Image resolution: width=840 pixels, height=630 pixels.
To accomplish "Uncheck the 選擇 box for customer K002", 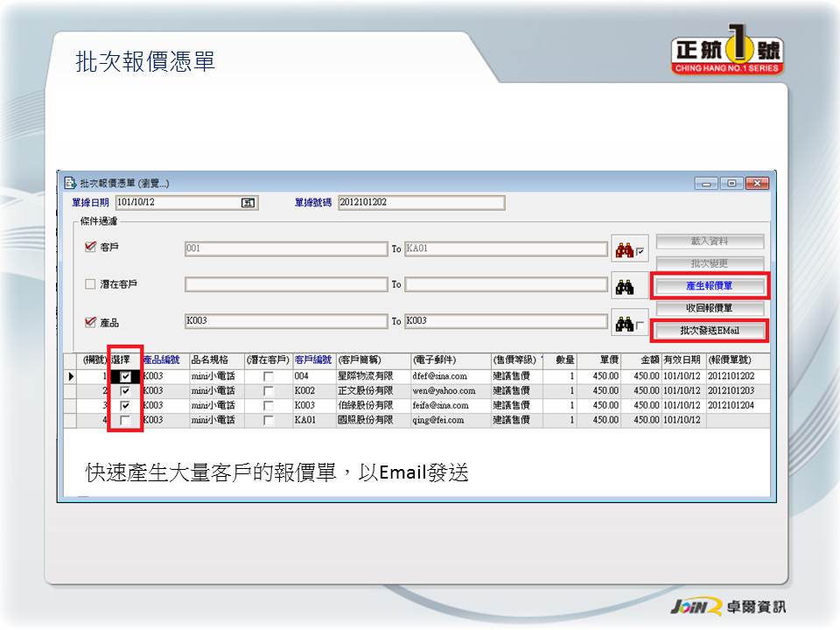I will tap(125, 391).
